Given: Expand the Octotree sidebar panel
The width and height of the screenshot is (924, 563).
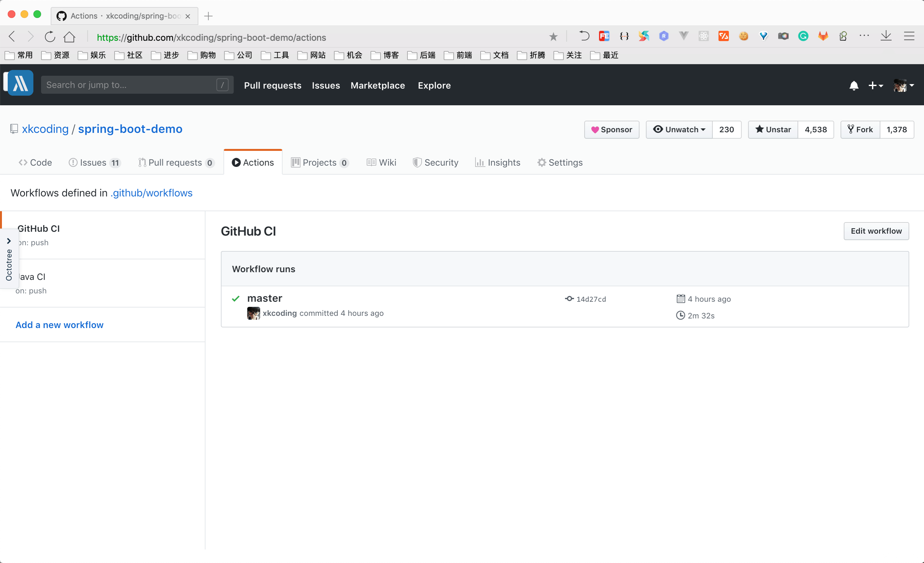Looking at the screenshot, I should (9, 241).
